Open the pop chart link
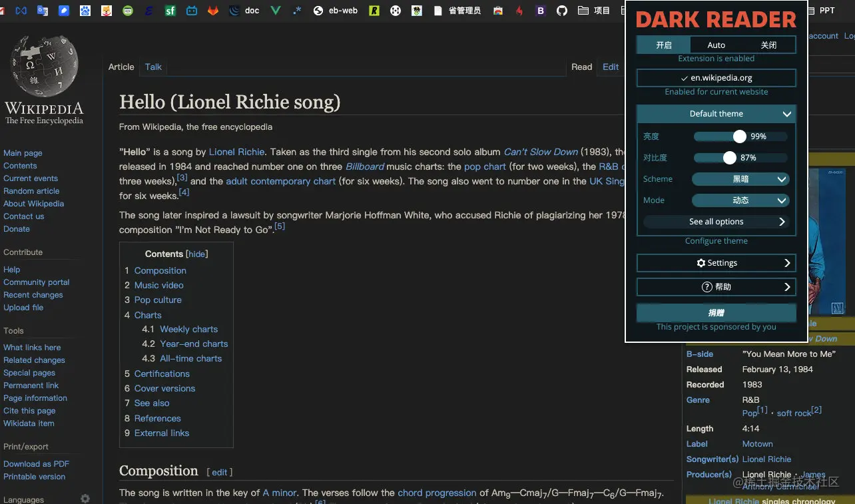Image resolution: width=855 pixels, height=504 pixels. coord(485,166)
